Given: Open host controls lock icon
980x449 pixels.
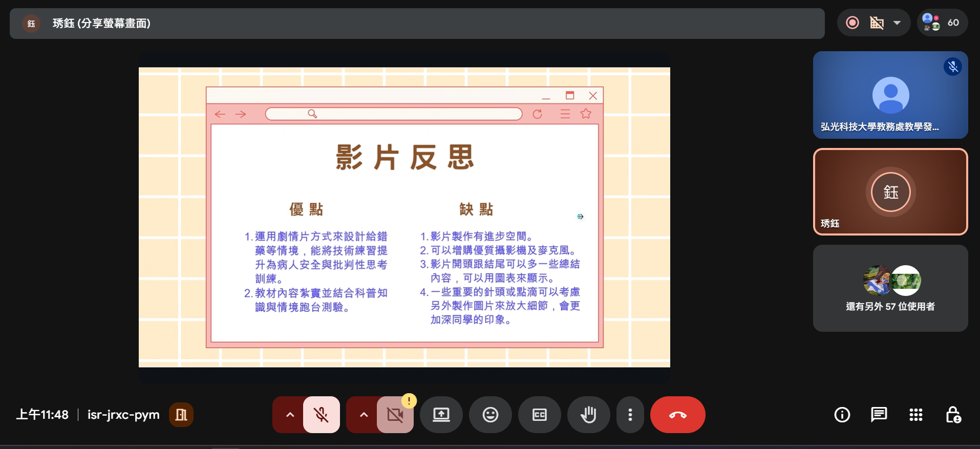Looking at the screenshot, I should click(x=953, y=415).
